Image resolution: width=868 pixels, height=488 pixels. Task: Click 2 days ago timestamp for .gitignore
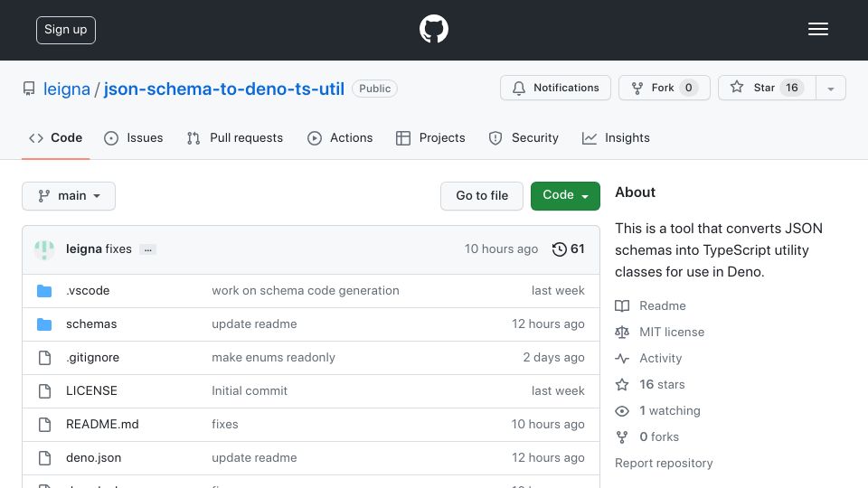(553, 358)
